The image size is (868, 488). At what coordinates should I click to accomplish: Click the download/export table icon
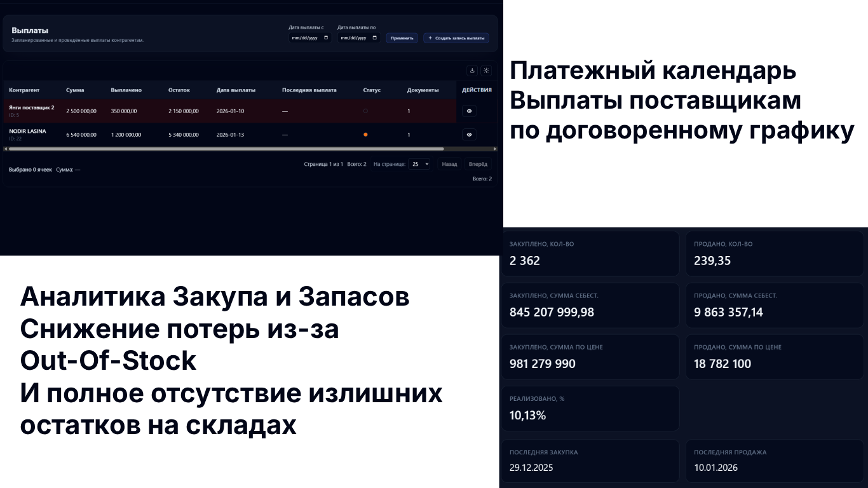[472, 71]
